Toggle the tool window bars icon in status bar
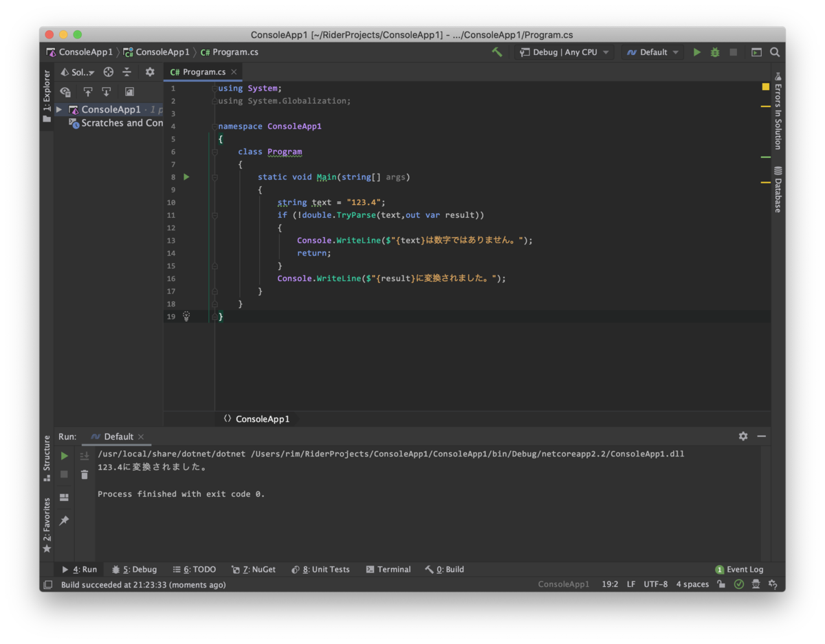 pos(48,585)
